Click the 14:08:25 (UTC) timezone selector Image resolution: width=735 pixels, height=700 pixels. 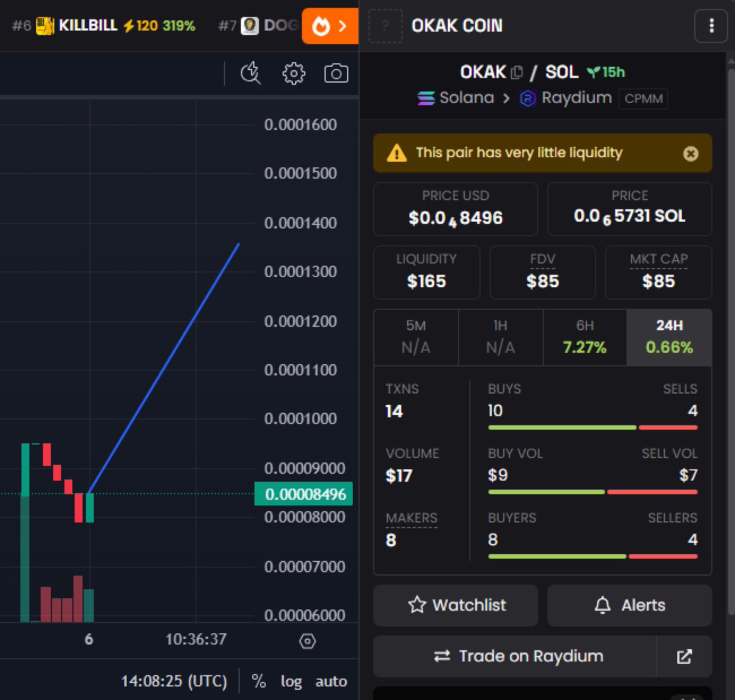tap(174, 681)
